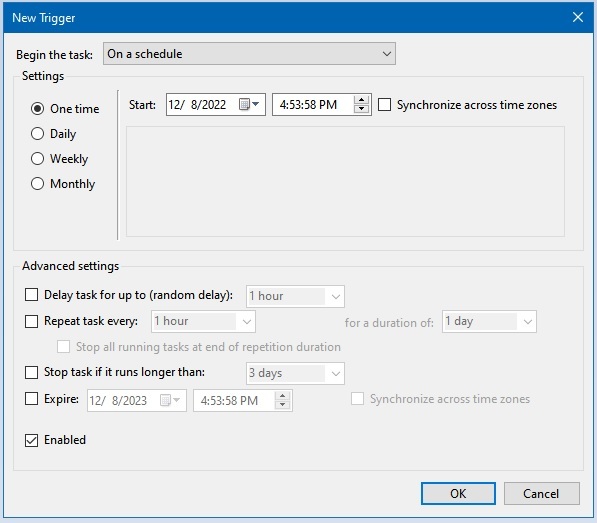Open the Begin the task dropdown
This screenshot has height=523, width=597.
[x=249, y=54]
